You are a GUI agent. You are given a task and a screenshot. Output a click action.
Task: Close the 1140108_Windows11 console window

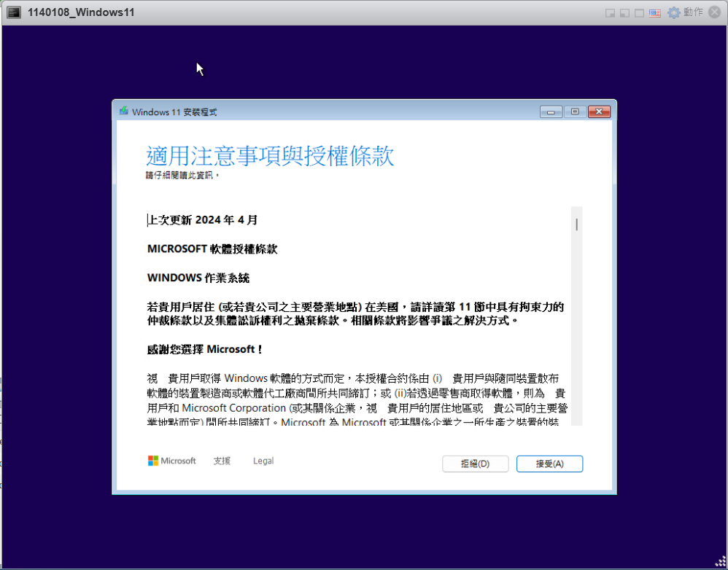(x=715, y=12)
